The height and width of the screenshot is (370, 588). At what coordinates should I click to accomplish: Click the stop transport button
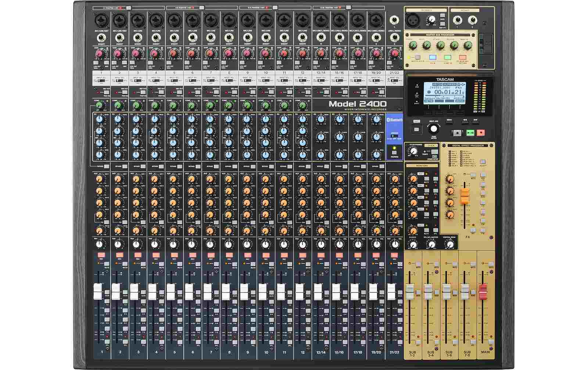[x=456, y=133]
